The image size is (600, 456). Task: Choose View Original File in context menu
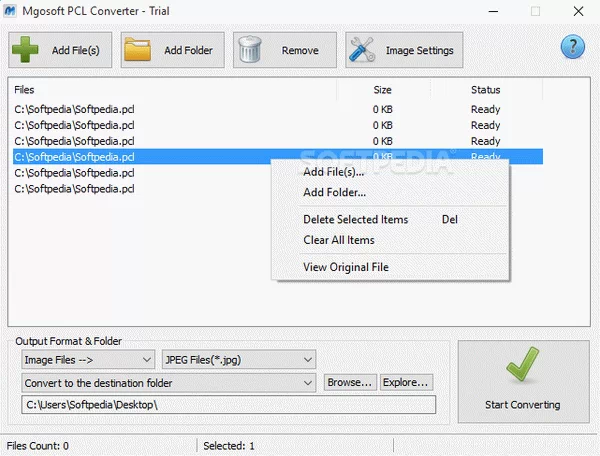[x=346, y=267]
